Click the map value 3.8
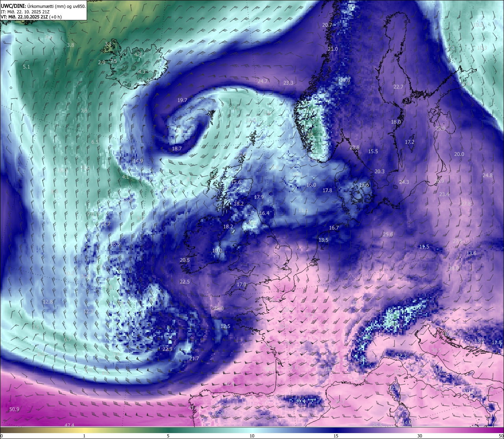504x439 pixels. coord(70,45)
